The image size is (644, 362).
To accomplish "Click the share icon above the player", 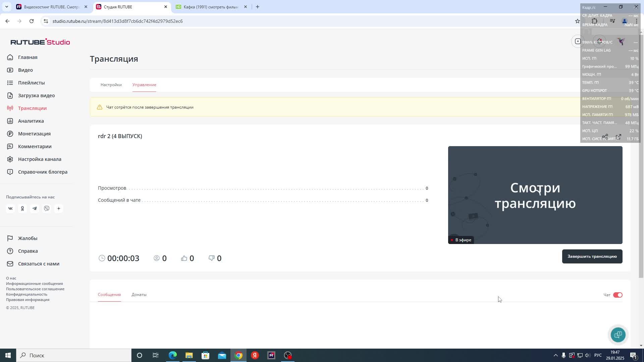I will pyautogui.click(x=605, y=137).
